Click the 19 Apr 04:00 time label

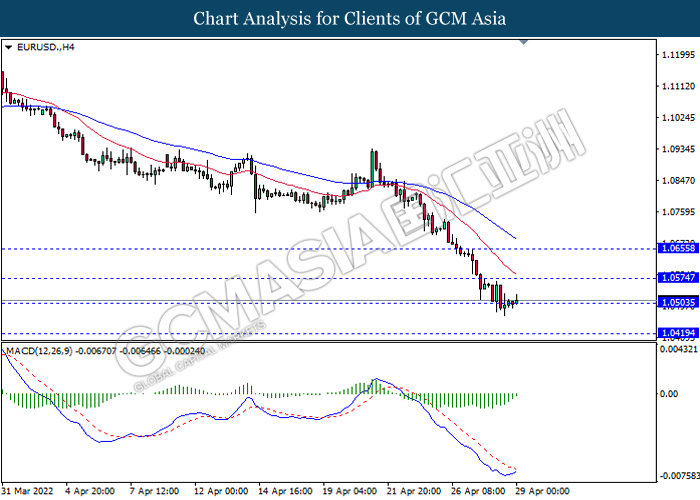[350, 491]
